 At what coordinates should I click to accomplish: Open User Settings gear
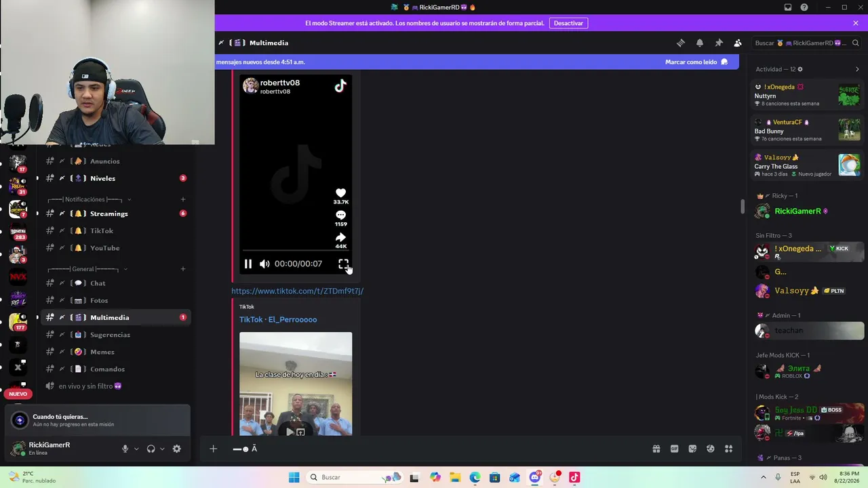[177, 449]
